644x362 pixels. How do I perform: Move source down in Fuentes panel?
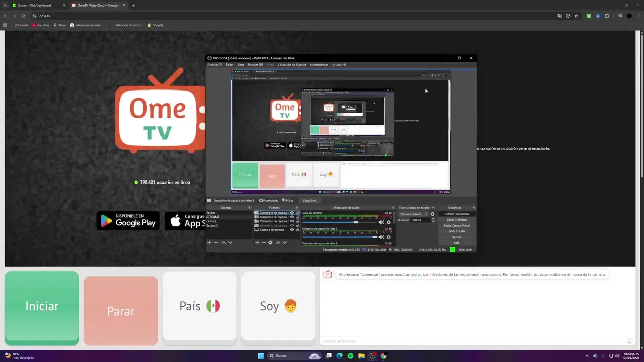point(284,242)
